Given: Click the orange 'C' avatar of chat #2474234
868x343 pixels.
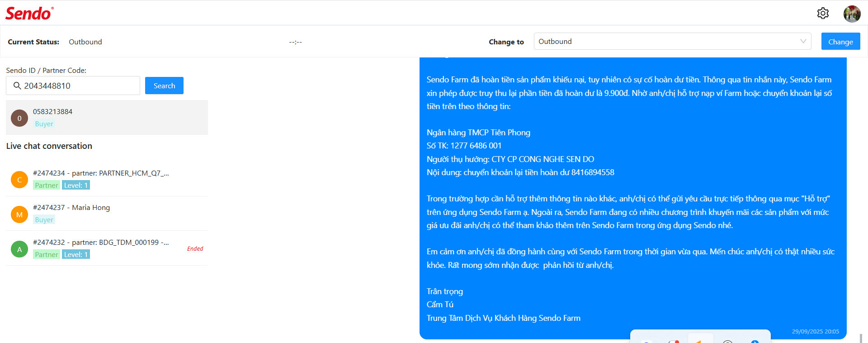Looking at the screenshot, I should [19, 180].
